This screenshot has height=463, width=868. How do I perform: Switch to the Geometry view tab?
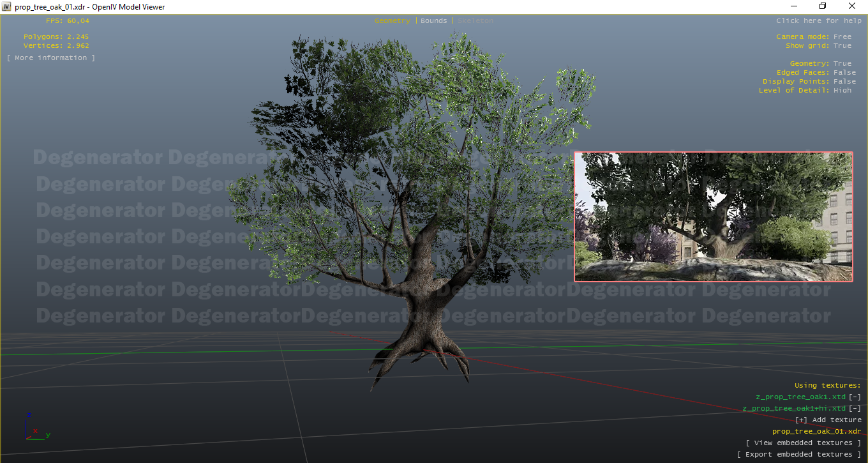tap(393, 21)
